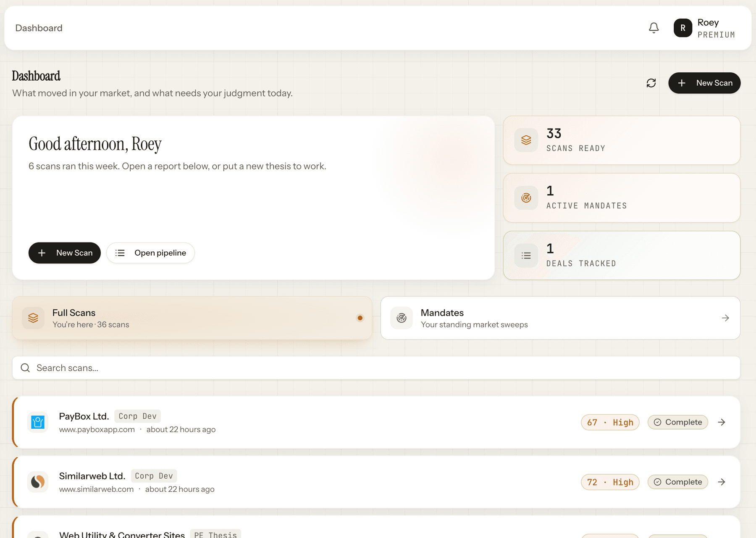Screen dimensions: 756x538
Task: Click the Active Mandates target icon
Action: pos(526,198)
